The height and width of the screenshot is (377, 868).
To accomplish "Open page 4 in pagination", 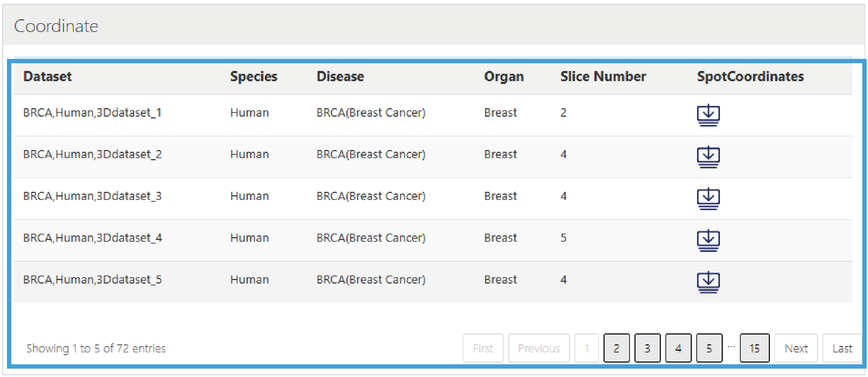I will point(678,348).
